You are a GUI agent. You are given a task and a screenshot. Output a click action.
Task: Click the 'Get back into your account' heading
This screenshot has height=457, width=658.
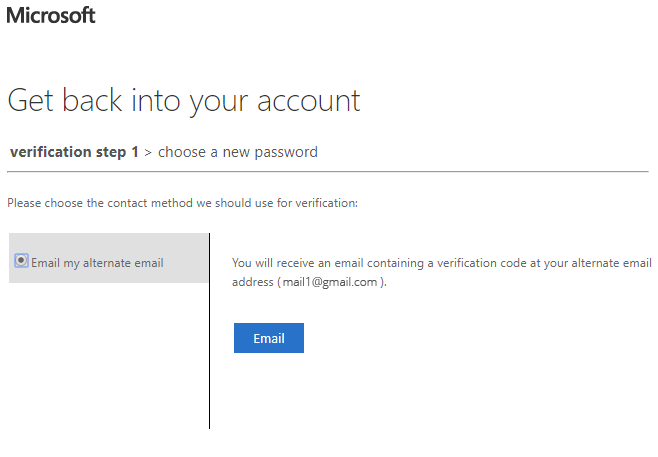coord(184,101)
